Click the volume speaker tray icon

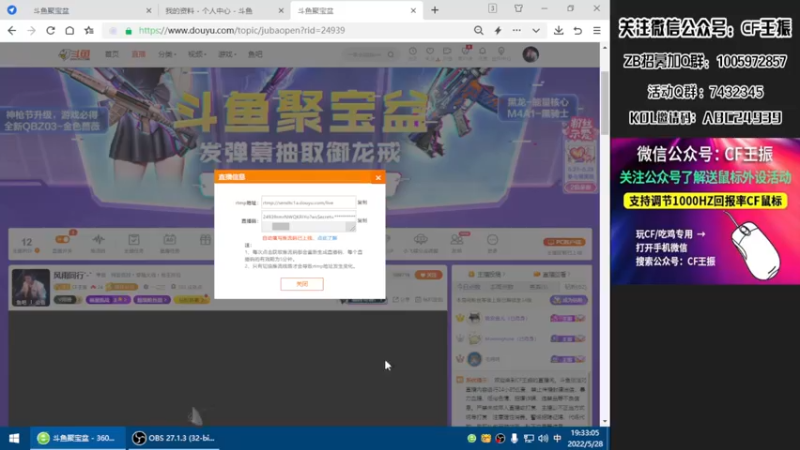[543, 438]
